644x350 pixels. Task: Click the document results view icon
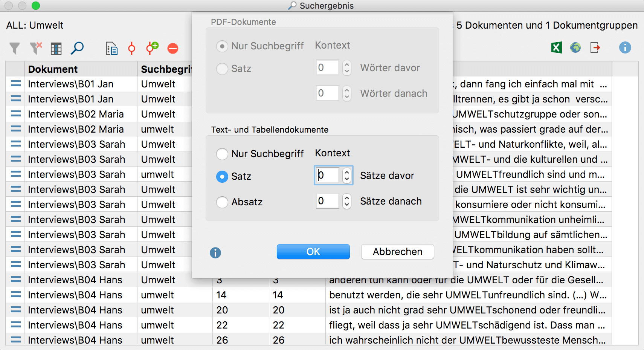[111, 48]
